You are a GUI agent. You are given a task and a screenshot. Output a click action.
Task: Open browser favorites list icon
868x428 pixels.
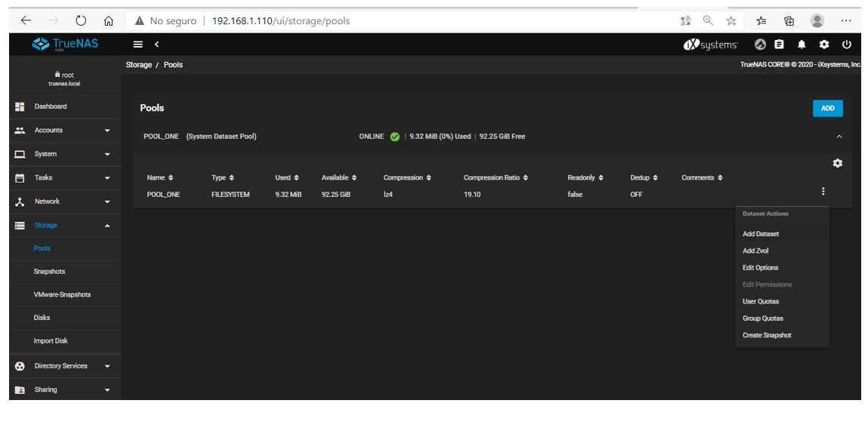[761, 21]
